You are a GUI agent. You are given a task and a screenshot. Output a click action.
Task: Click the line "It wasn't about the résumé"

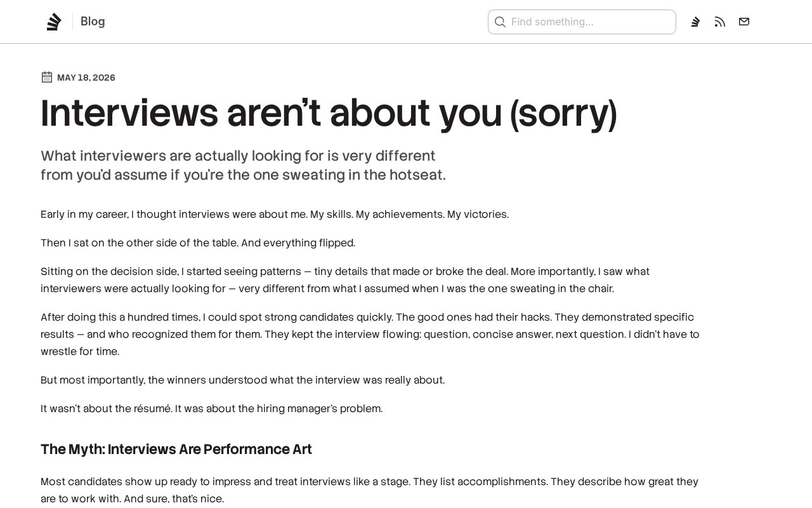[x=211, y=409]
